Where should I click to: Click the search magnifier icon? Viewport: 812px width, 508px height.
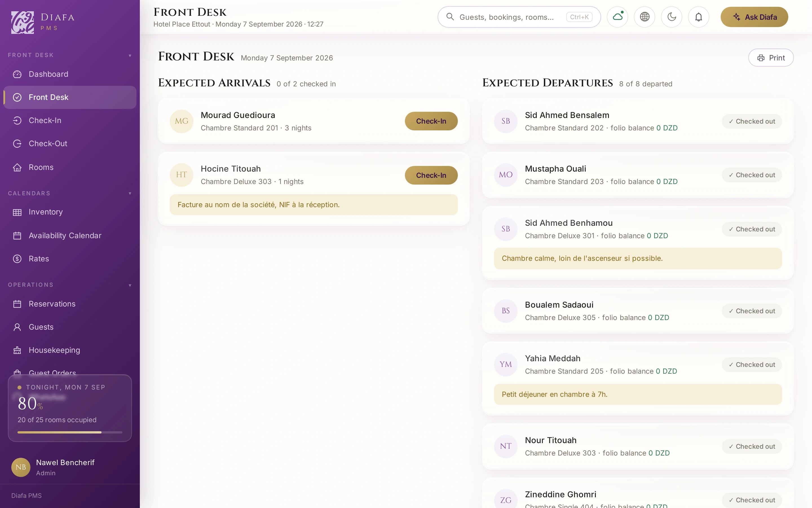450,17
